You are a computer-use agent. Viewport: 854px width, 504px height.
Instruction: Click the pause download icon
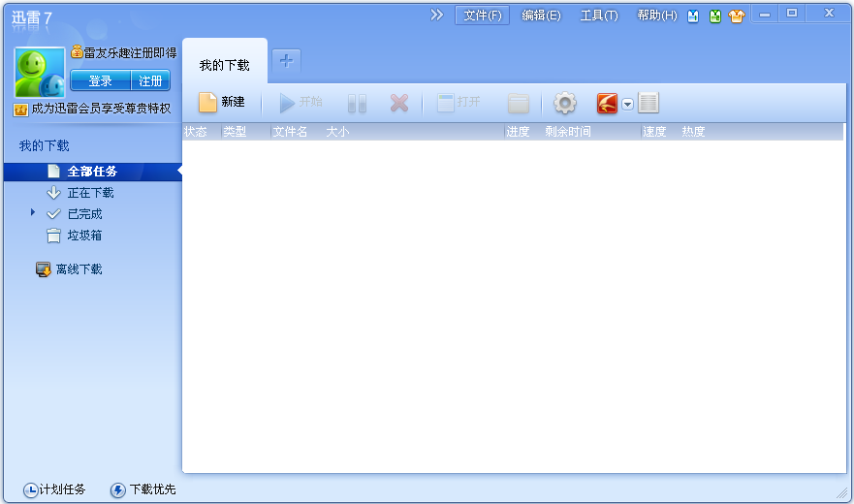point(357,103)
